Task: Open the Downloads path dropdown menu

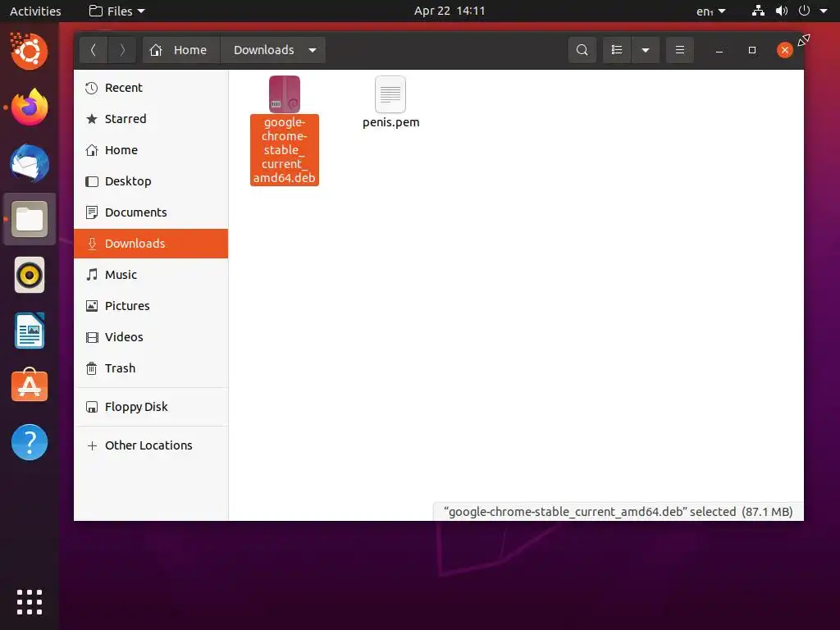Action: coord(313,50)
